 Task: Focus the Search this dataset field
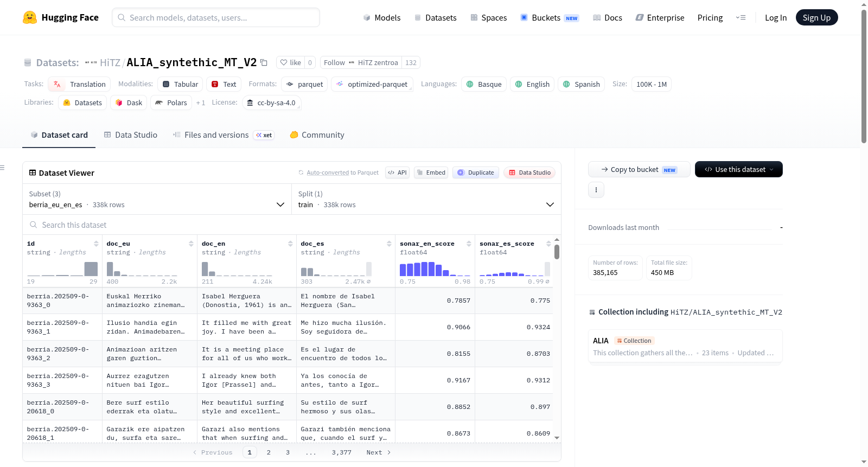292,225
